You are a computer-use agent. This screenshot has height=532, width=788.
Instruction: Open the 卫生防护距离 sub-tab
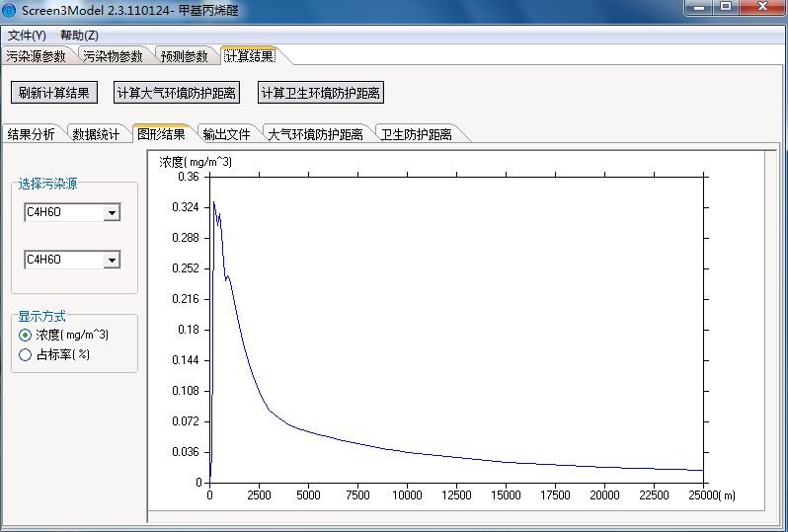(x=416, y=134)
